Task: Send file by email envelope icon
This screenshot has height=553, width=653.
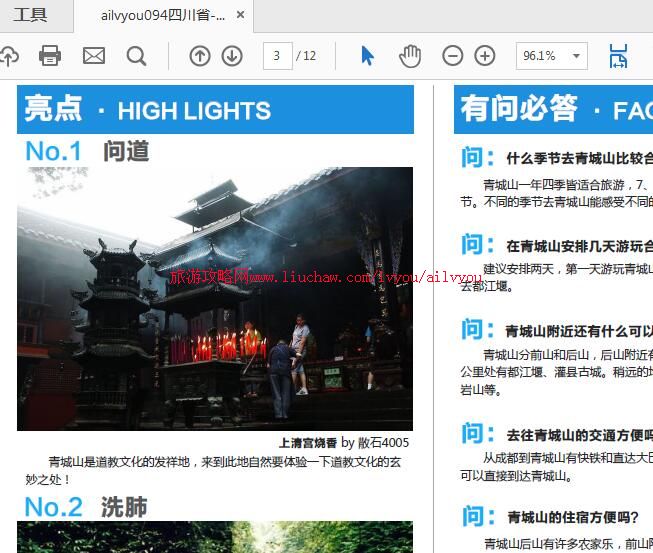Action: pos(94,56)
